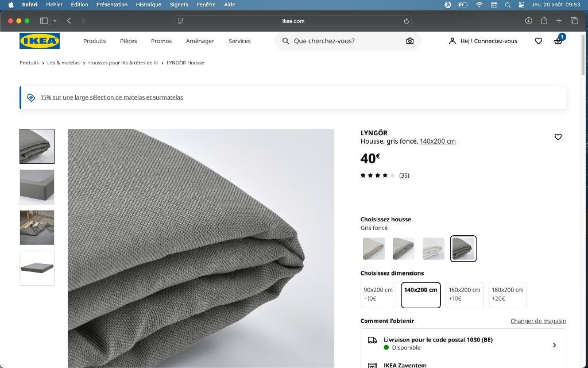Open the Services navigation item

tap(239, 41)
